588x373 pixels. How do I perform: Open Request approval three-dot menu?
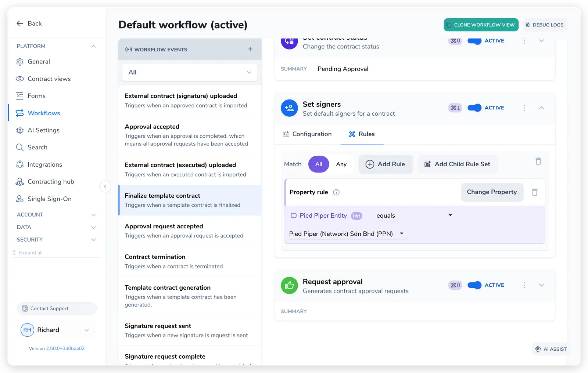pyautogui.click(x=524, y=285)
